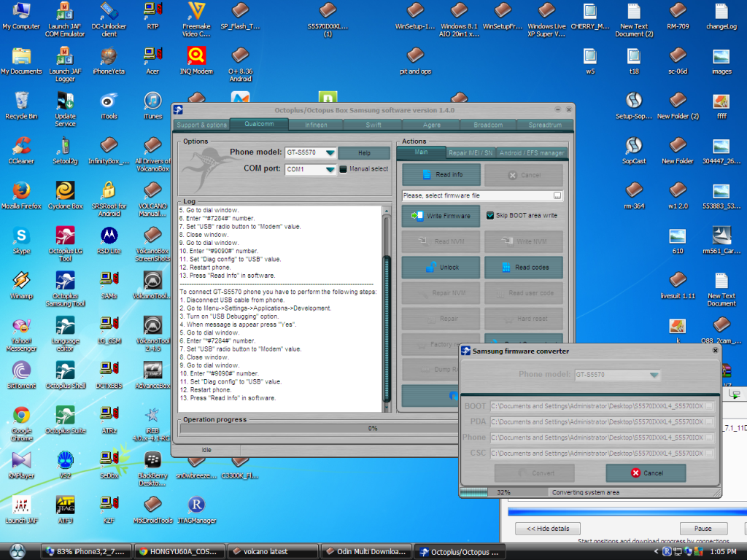Click the Unlock button

tap(441, 267)
